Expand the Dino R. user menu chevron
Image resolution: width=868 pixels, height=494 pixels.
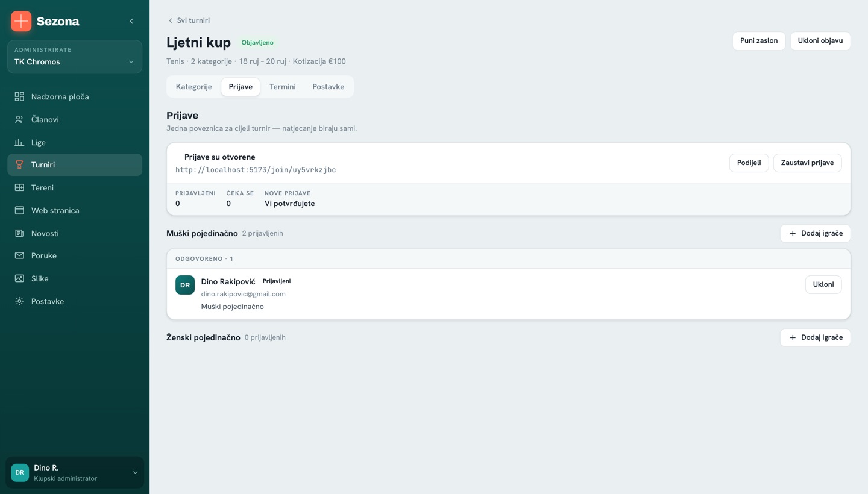tap(135, 473)
